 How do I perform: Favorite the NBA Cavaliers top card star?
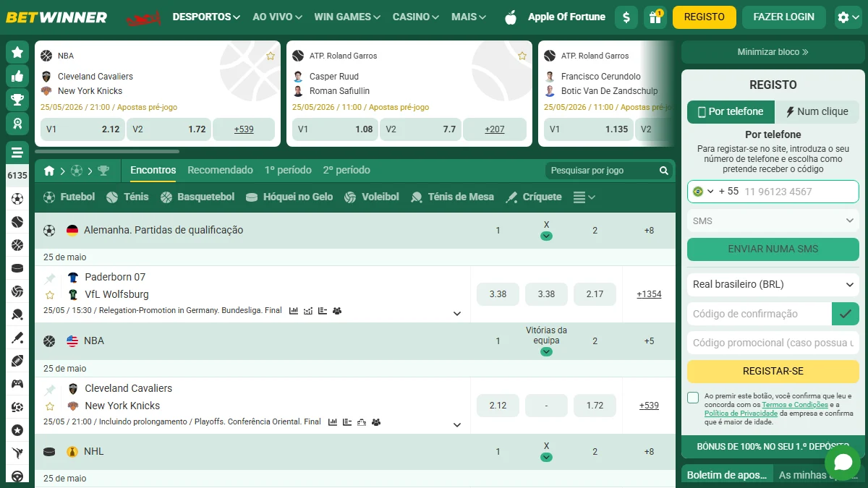pyautogui.click(x=271, y=56)
